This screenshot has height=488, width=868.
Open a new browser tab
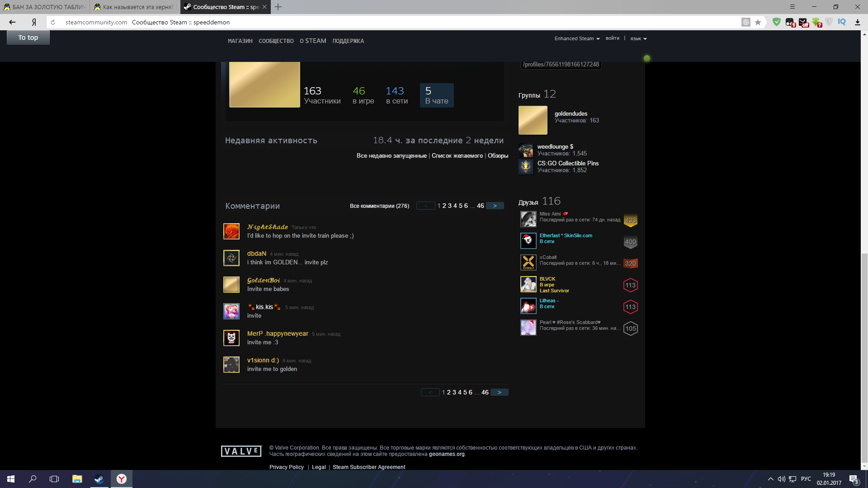278,7
